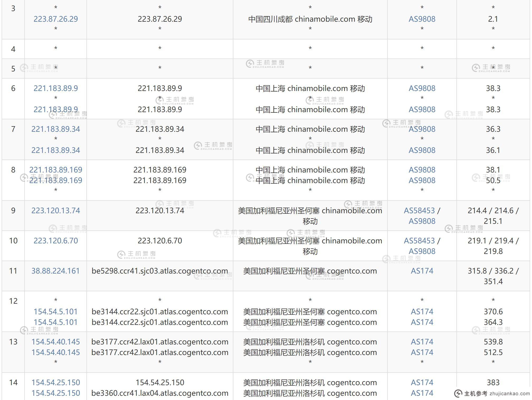Open the AS174 link beside the 370.6 latency
This screenshot has width=532, height=400.
click(x=422, y=312)
